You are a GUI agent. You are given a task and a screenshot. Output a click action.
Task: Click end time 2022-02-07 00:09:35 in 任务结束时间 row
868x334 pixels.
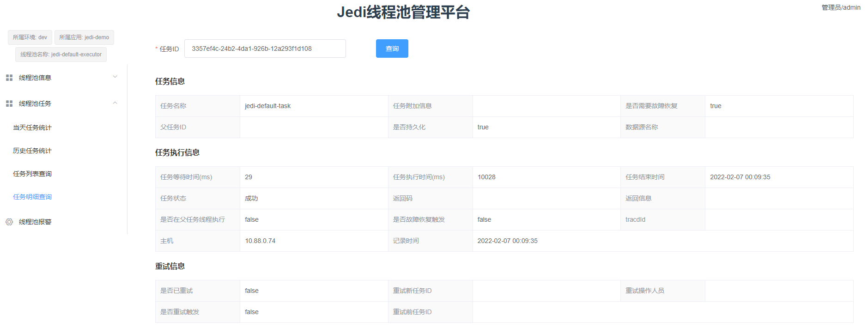pos(740,177)
